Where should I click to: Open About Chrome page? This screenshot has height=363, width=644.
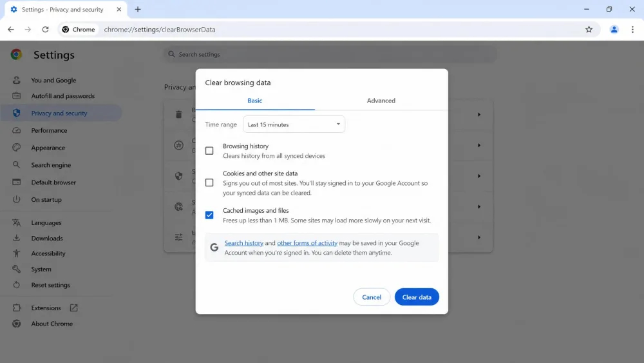click(x=52, y=324)
